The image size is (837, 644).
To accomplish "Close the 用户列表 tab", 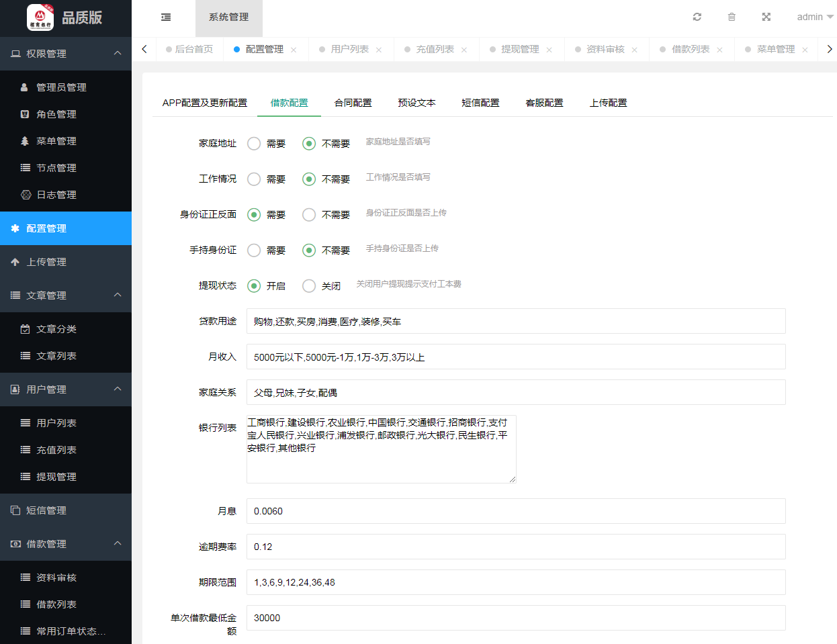I will pyautogui.click(x=379, y=50).
